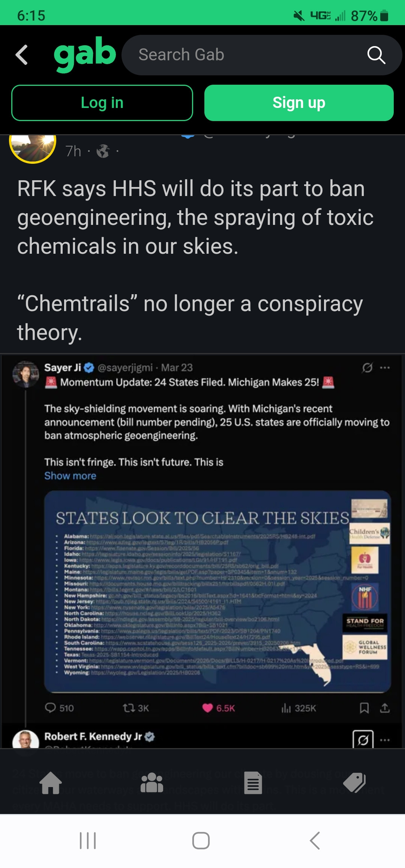Click the Sign up button

tap(299, 103)
